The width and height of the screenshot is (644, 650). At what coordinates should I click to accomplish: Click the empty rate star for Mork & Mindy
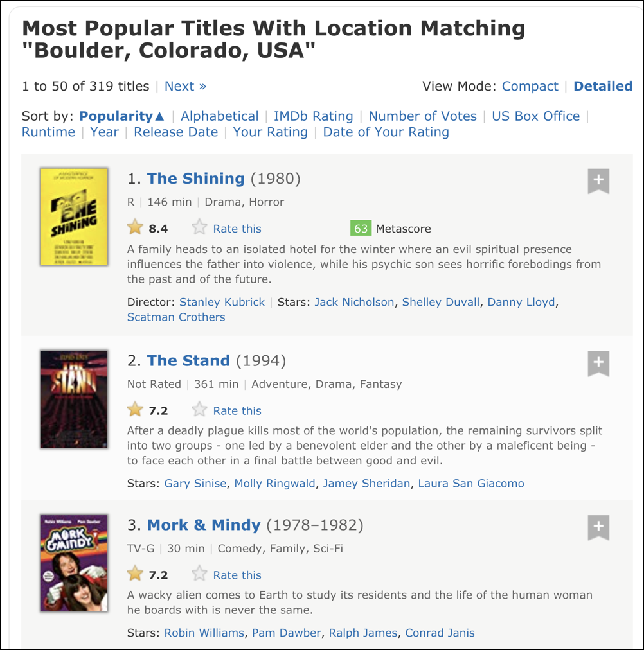(x=199, y=574)
